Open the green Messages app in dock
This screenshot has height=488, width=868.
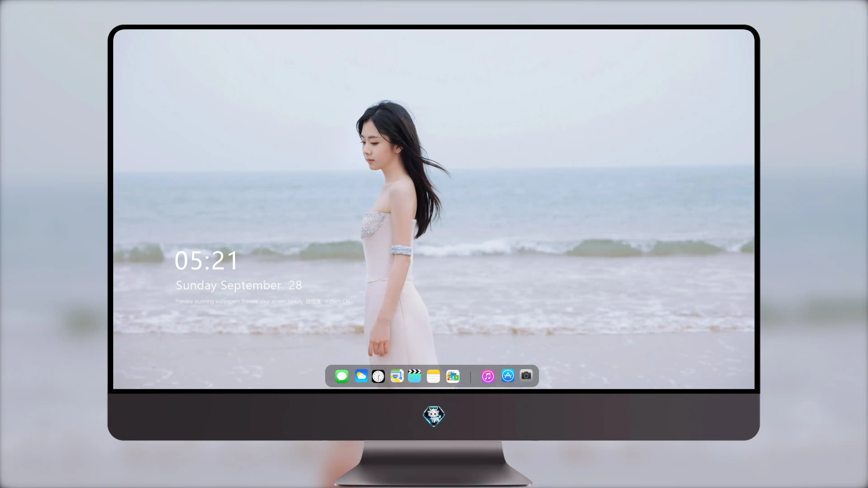pyautogui.click(x=342, y=376)
